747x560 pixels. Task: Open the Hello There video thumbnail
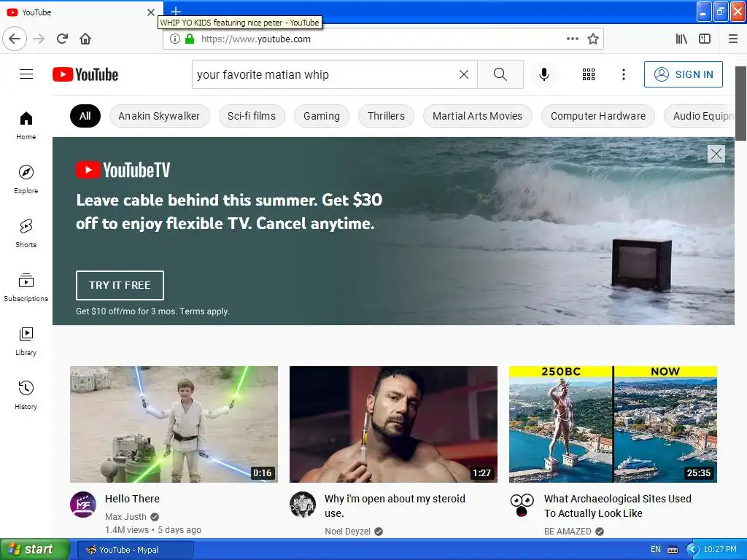(174, 424)
